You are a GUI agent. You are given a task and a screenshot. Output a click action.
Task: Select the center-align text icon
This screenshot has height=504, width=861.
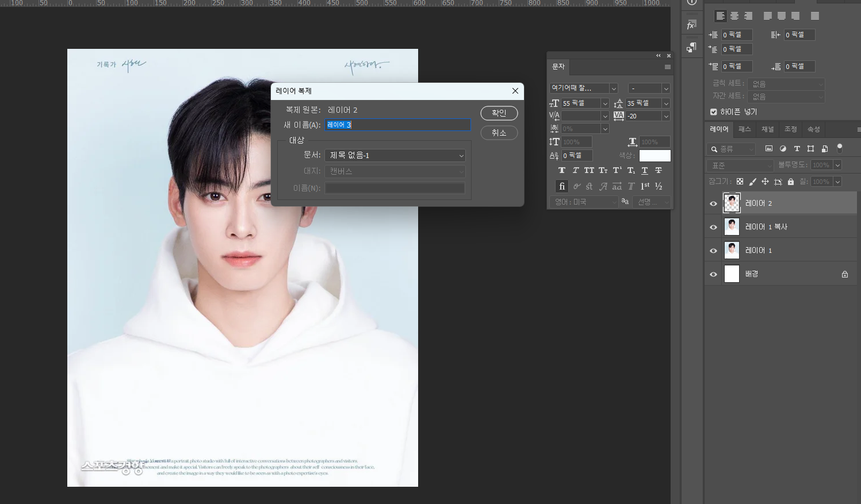(734, 16)
